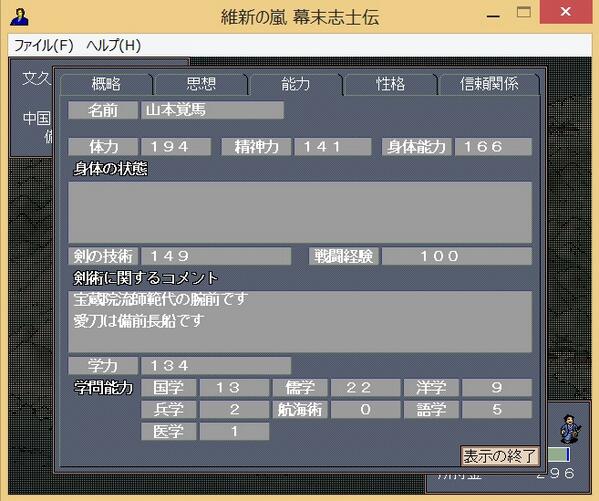Screen dimensions: 599x501
Task: Click the 剣の技術 value 149
Action: [x=216, y=256]
